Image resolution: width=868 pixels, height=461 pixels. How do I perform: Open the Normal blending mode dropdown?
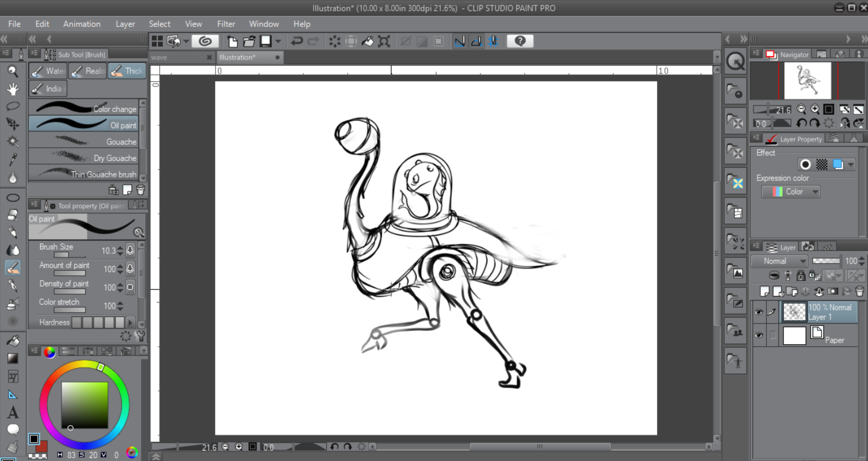click(779, 261)
